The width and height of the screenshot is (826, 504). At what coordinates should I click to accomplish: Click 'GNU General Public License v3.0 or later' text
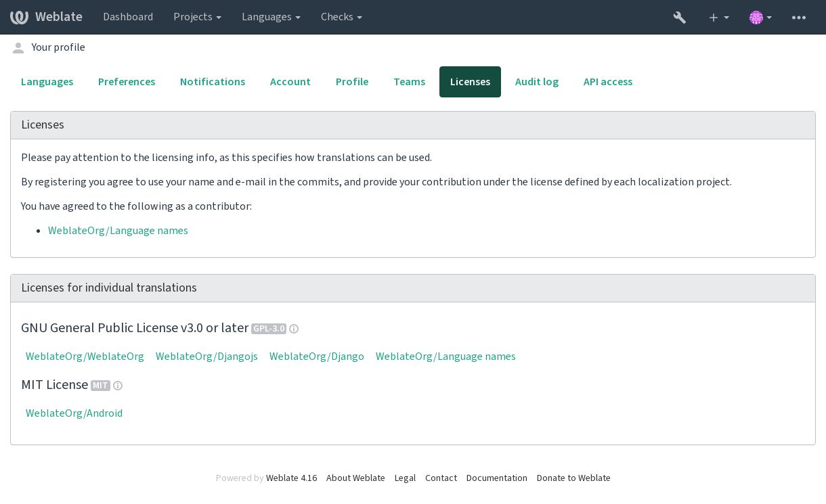tap(135, 328)
